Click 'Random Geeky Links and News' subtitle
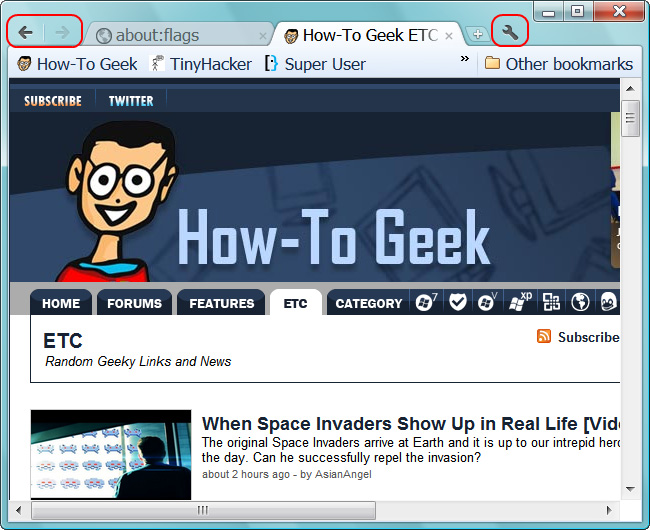Viewport: 650px width, 530px height. pos(138,361)
